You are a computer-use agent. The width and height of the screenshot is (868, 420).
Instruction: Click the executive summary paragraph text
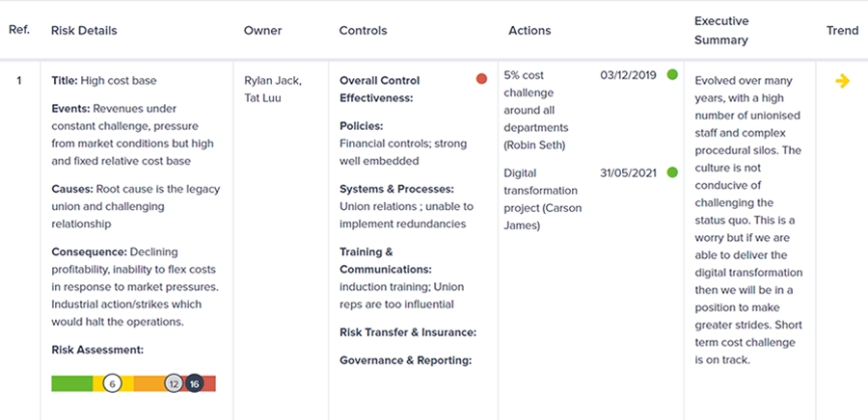coord(749,220)
